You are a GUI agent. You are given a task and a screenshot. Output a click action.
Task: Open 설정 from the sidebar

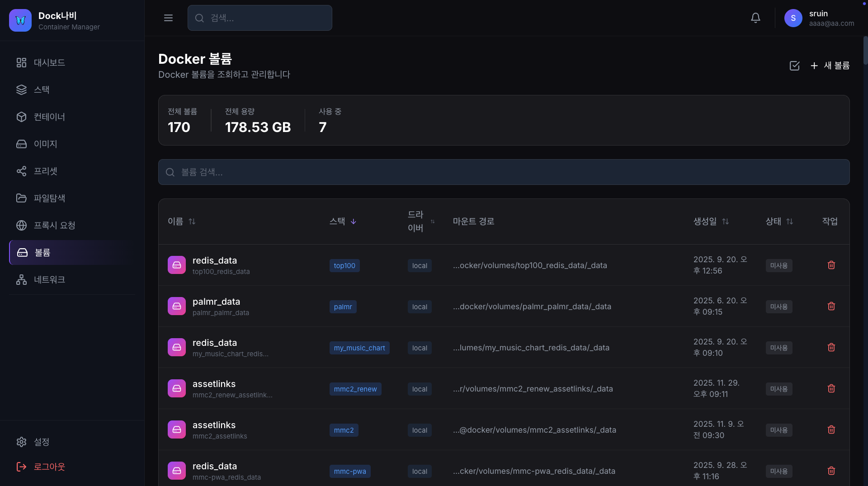(42, 442)
